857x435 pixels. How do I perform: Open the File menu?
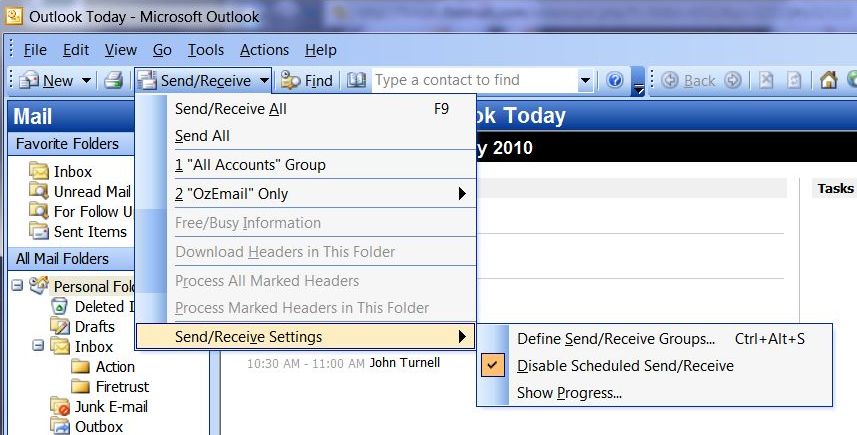(x=35, y=50)
